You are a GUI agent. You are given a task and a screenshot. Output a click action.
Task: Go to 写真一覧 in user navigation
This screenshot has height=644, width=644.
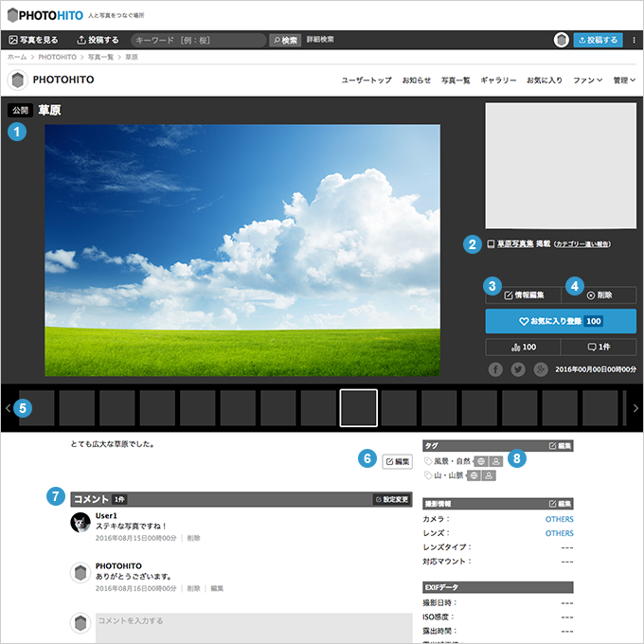[x=456, y=80]
